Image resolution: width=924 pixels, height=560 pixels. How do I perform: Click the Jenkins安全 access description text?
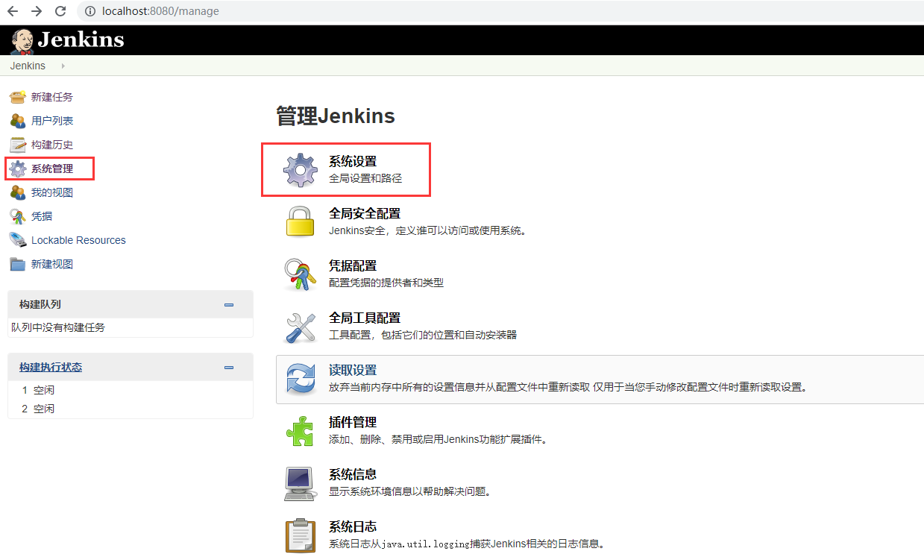(428, 230)
